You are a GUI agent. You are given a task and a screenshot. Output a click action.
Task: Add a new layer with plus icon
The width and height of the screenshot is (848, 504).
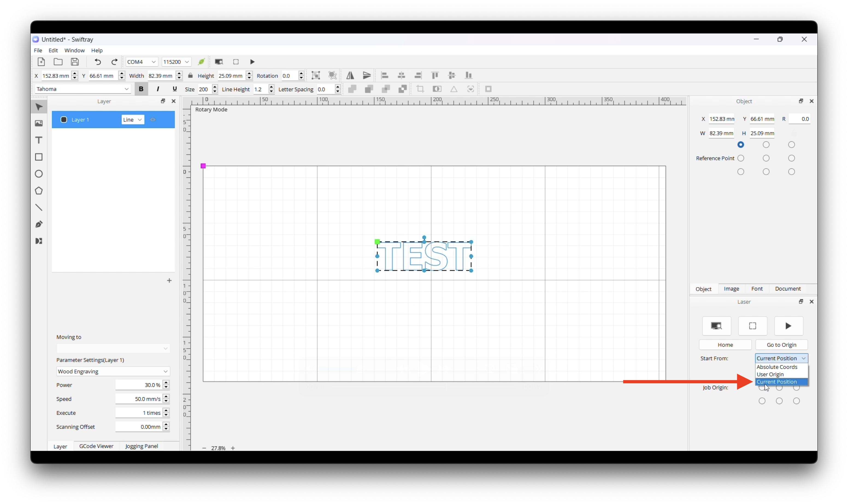169,280
